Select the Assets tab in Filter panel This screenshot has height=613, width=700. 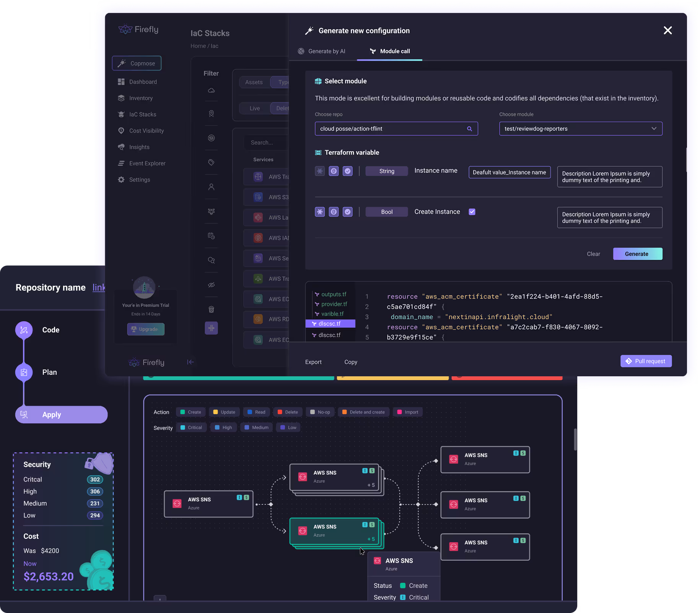pos(254,82)
